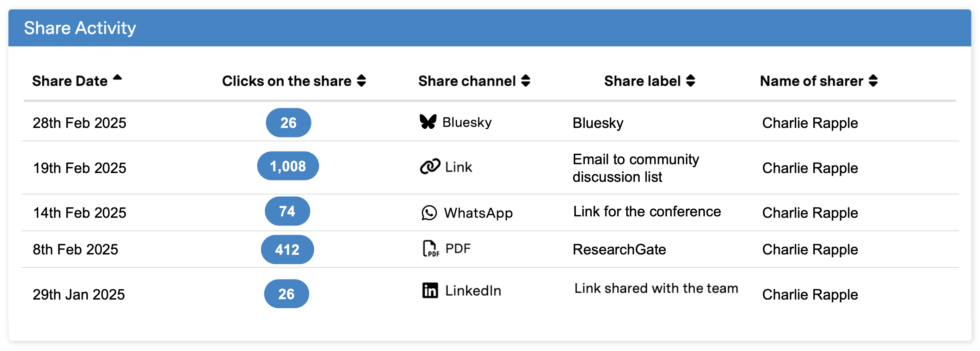Open the 28th Feb 2025 share row

[x=79, y=123]
